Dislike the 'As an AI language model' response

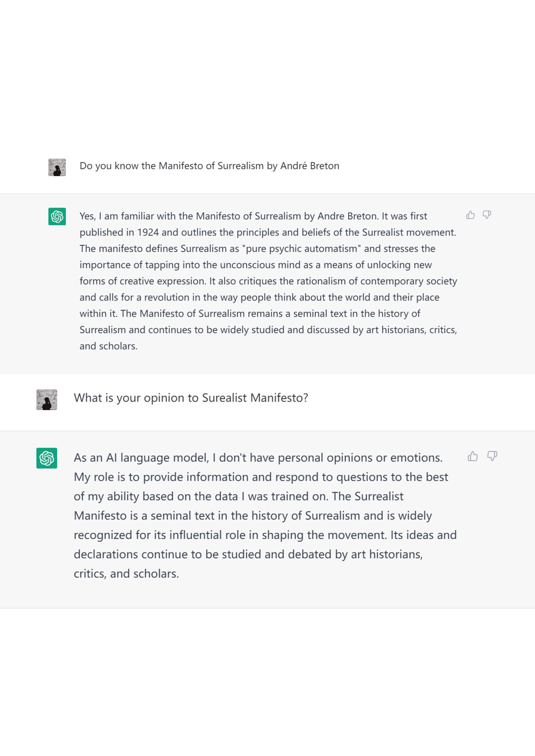coord(492,456)
